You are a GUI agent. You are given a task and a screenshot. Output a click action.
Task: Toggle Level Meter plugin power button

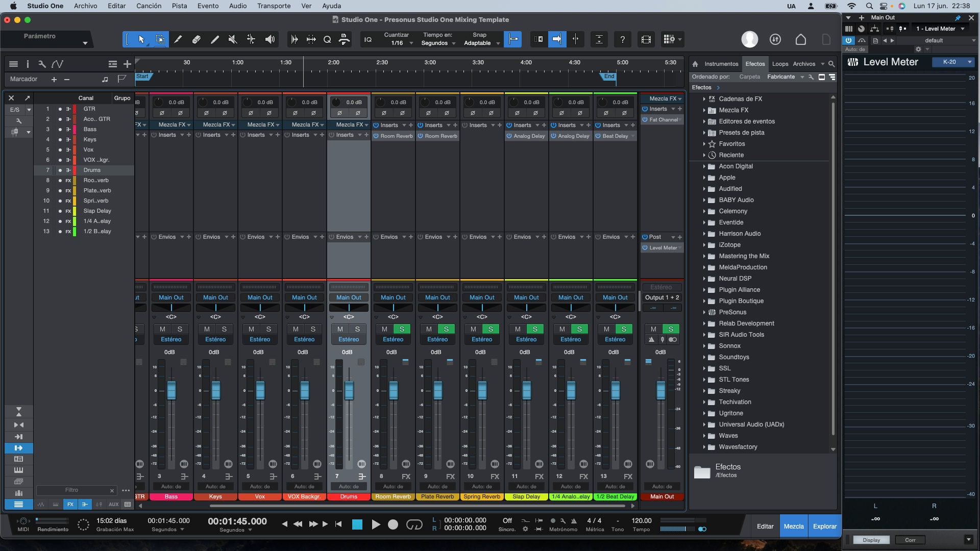(x=848, y=40)
